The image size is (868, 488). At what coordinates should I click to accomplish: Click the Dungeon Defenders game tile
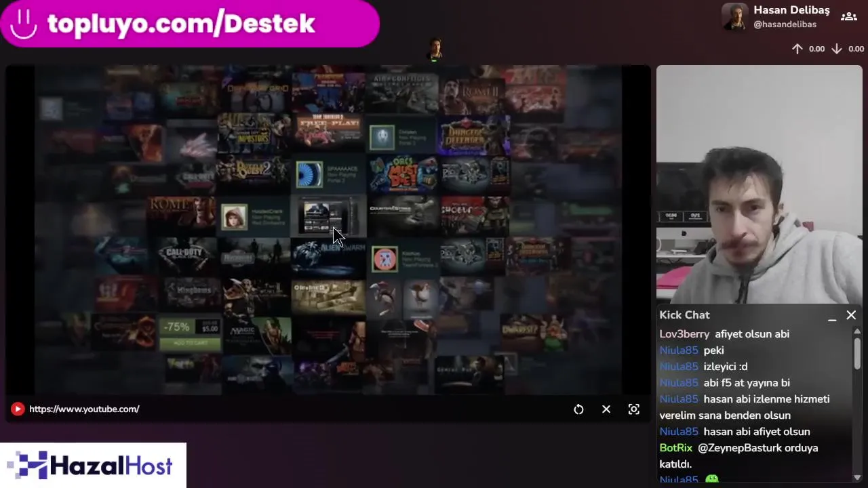(x=475, y=136)
